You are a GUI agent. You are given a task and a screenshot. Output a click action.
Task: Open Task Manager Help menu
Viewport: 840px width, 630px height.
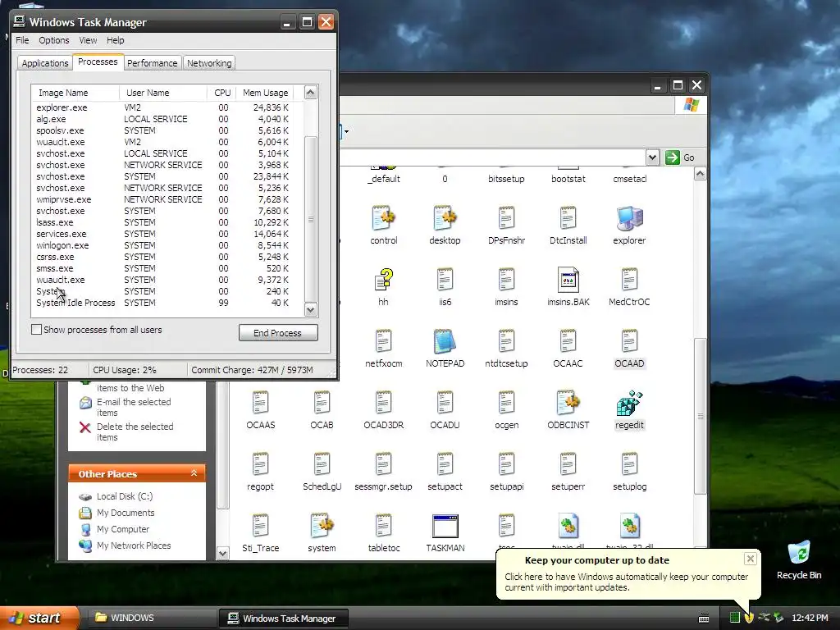(x=115, y=40)
